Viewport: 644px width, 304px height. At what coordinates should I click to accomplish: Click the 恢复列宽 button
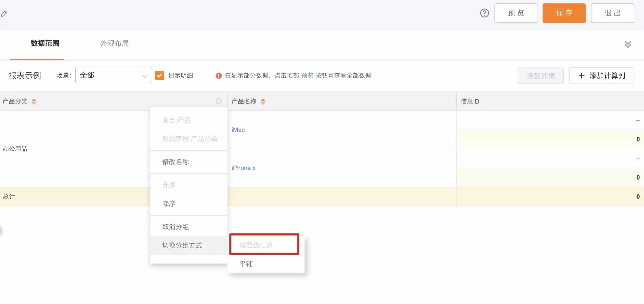point(541,76)
